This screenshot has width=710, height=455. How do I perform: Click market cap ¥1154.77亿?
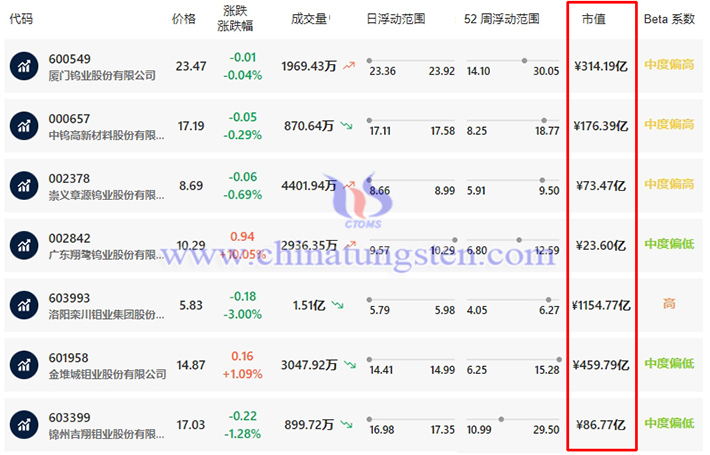601,305
